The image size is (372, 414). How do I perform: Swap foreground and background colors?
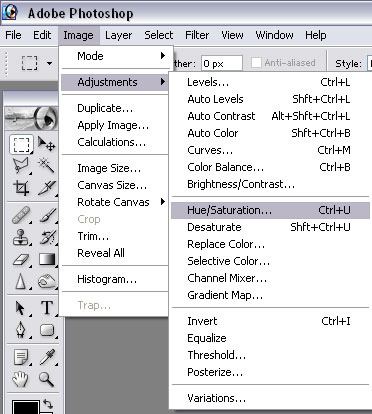pyautogui.click(x=48, y=404)
